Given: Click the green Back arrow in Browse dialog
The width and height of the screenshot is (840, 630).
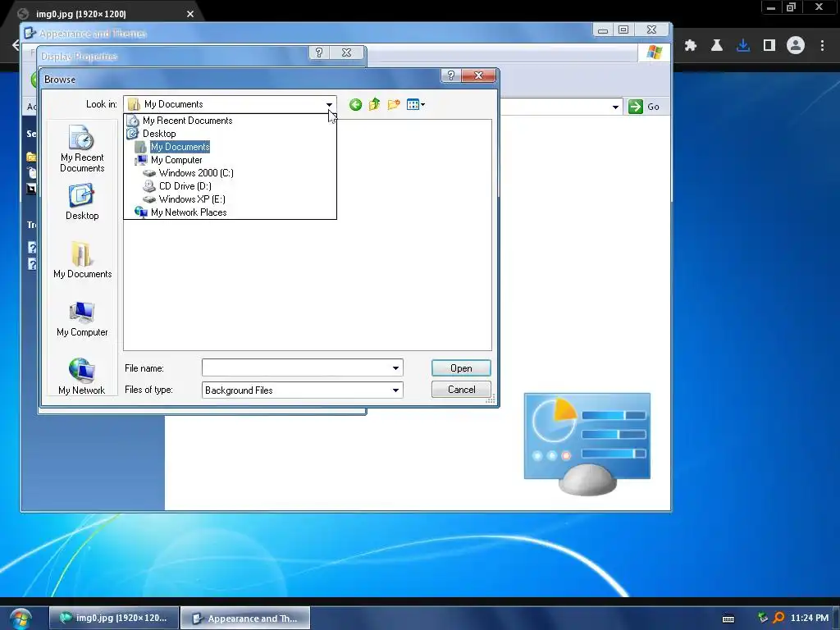Looking at the screenshot, I should click(x=355, y=104).
